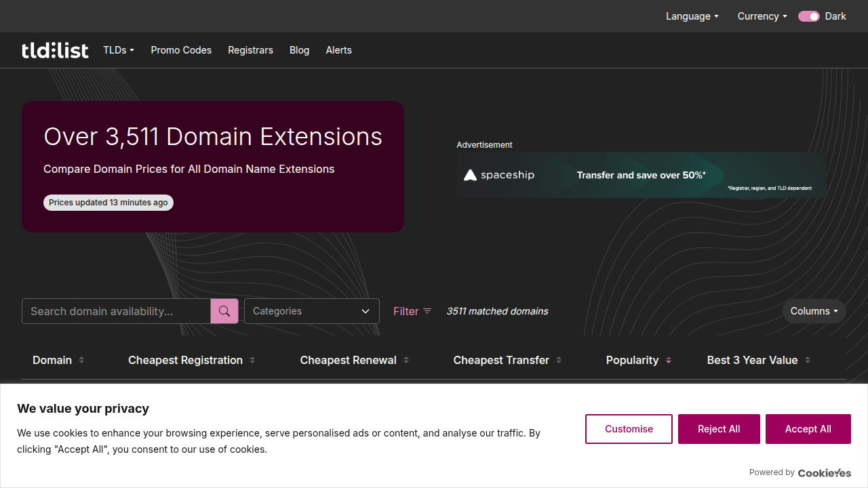Sort by Best 3 Year Value arrows
The width and height of the screenshot is (868, 488).
pos(808,360)
